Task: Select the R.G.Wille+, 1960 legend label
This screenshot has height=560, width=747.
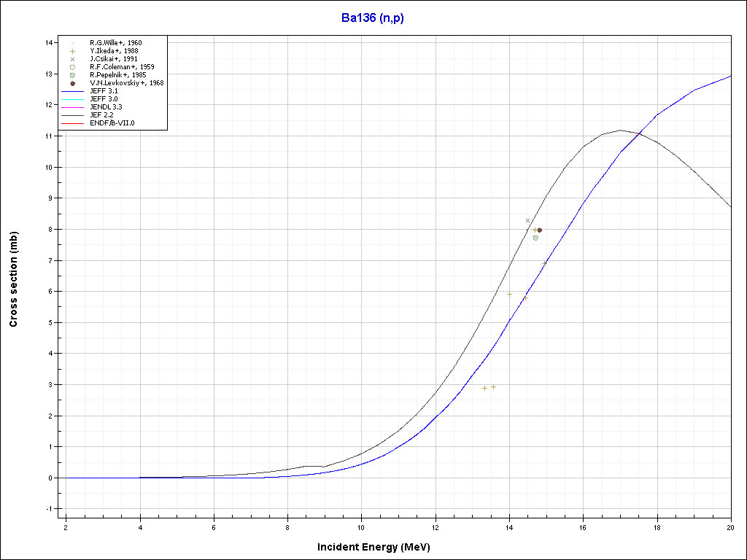Action: point(115,43)
